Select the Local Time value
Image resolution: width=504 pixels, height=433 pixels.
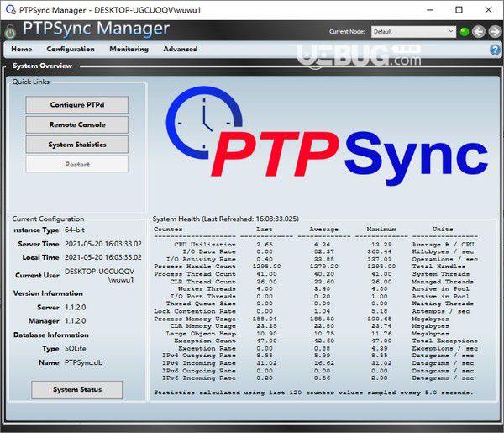click(x=103, y=257)
